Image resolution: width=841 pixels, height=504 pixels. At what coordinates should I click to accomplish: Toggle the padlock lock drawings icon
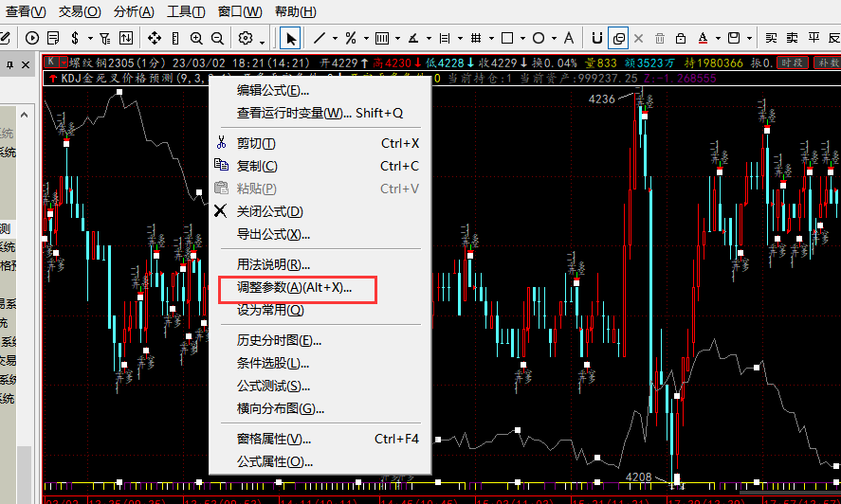(x=681, y=38)
